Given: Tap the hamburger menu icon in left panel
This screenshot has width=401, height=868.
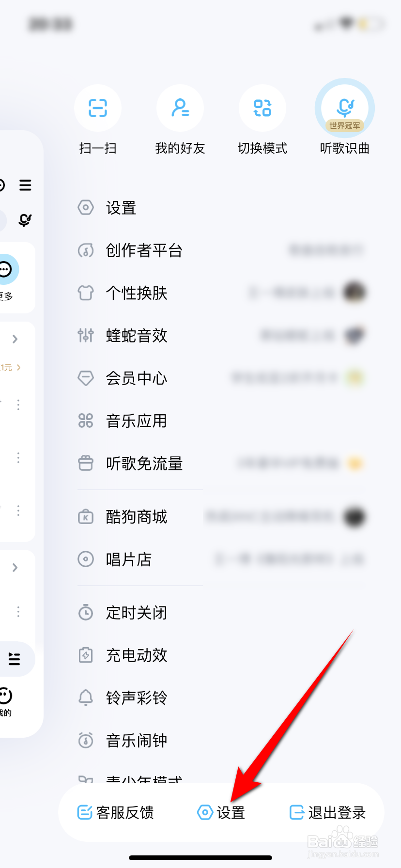Looking at the screenshot, I should coord(25,185).
